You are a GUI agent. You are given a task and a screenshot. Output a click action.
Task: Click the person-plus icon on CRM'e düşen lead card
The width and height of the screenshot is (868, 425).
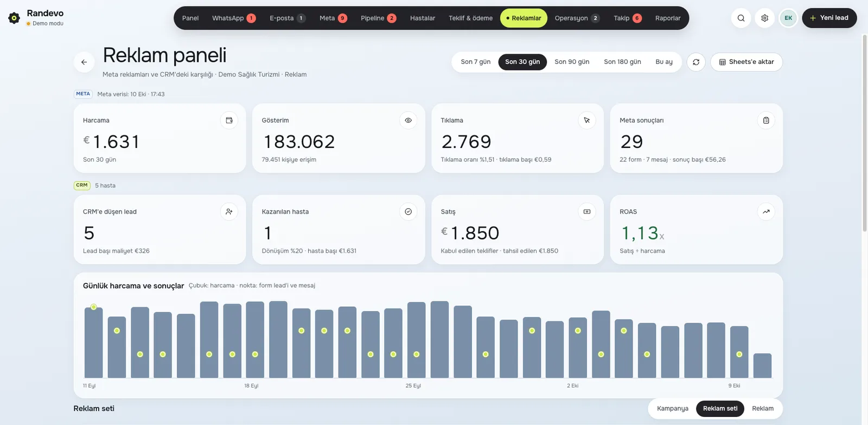[229, 211]
